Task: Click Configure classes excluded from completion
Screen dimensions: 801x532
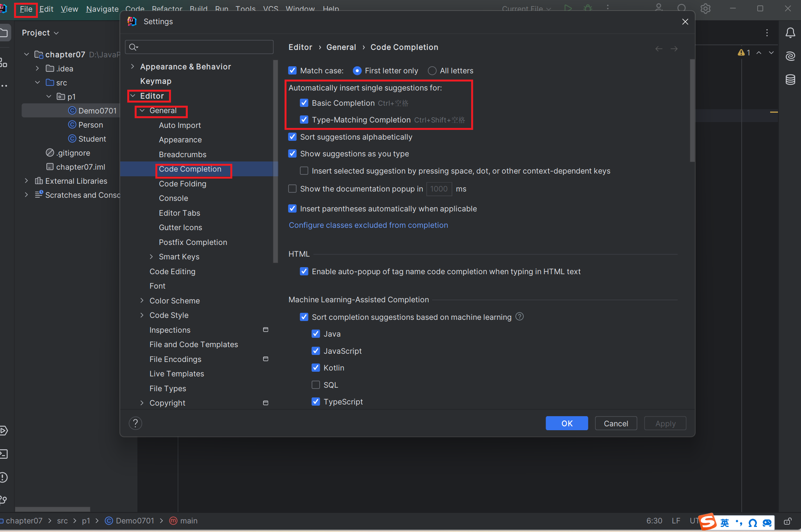Action: tap(368, 225)
